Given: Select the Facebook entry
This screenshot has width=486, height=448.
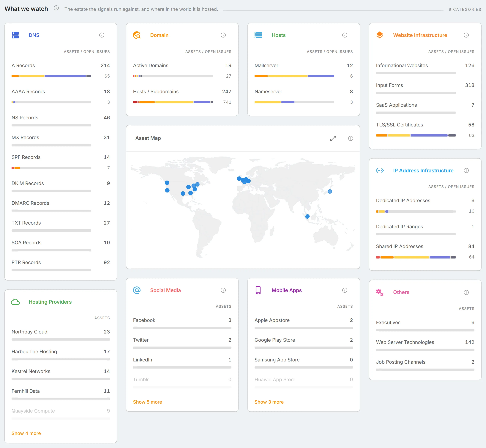Looking at the screenshot, I should coord(182,323).
